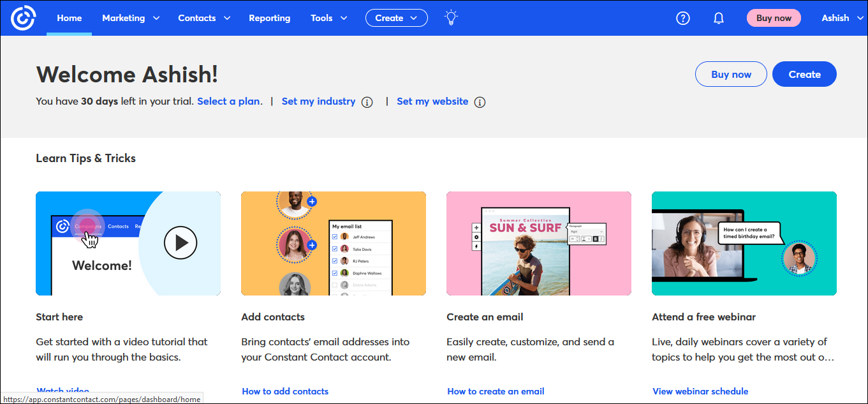Click the pink Buy now button

pos(774,18)
